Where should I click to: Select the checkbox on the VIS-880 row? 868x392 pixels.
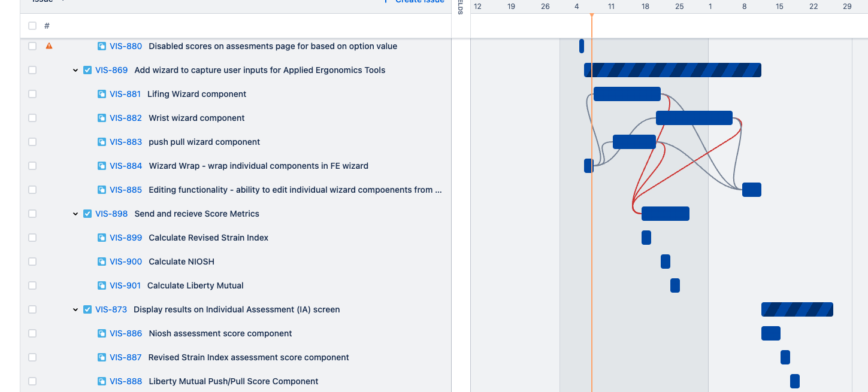(x=32, y=45)
